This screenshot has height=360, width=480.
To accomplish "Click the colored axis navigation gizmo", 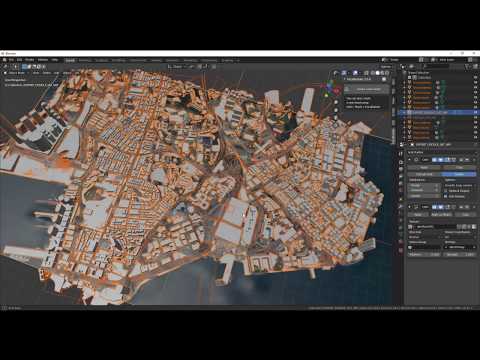I will pyautogui.click(x=330, y=88).
